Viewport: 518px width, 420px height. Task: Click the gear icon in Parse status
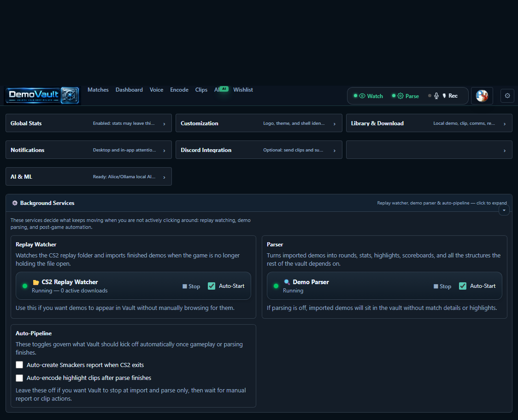[400, 96]
